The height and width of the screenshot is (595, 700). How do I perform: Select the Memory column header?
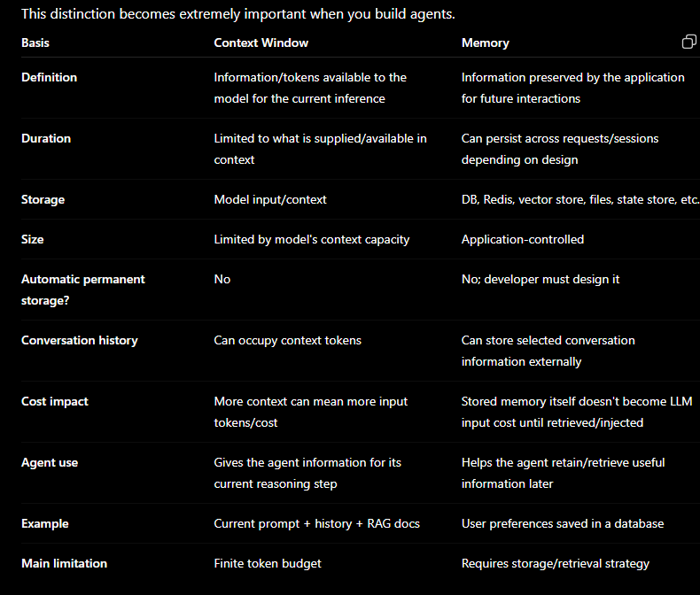[x=486, y=42]
